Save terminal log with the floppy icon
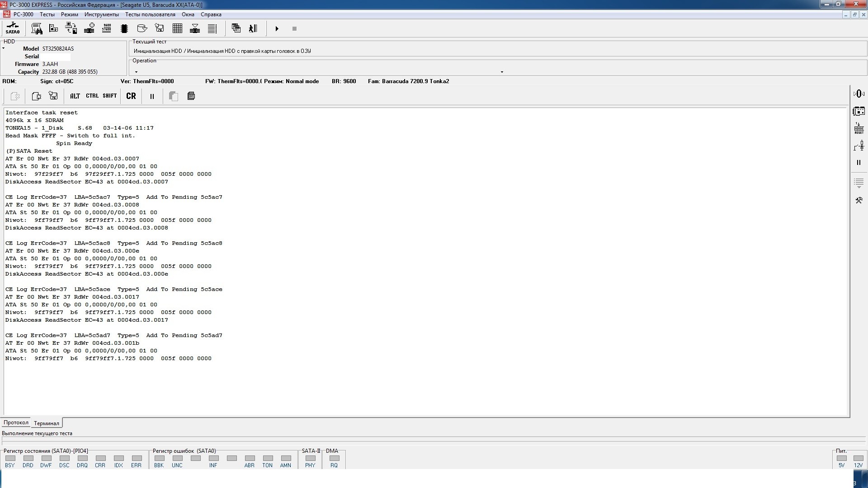The width and height of the screenshot is (868, 488). (53, 96)
